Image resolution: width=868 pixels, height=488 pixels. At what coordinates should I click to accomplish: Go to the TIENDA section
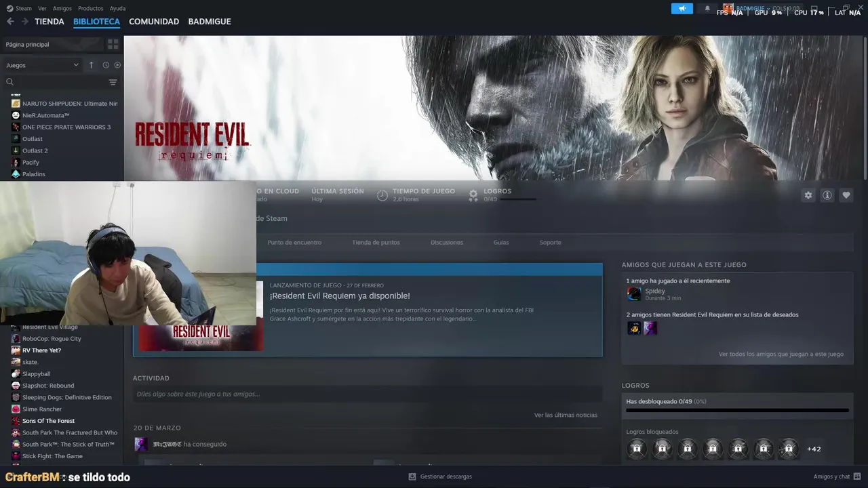pos(50,22)
